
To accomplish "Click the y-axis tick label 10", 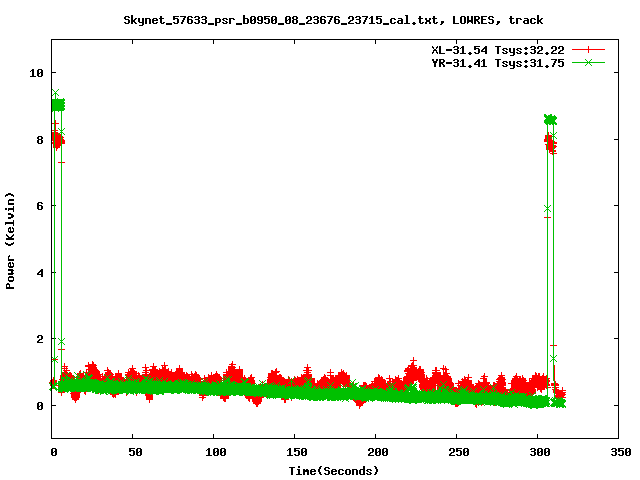I will [x=36, y=73].
